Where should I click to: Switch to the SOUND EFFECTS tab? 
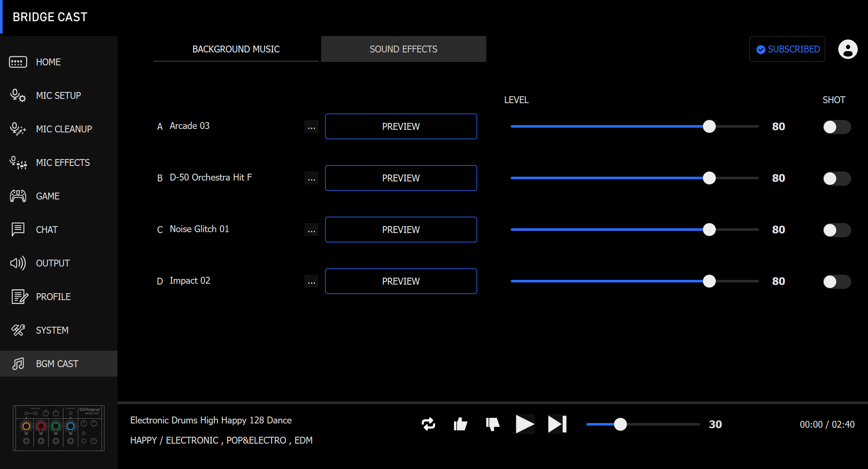click(x=404, y=49)
